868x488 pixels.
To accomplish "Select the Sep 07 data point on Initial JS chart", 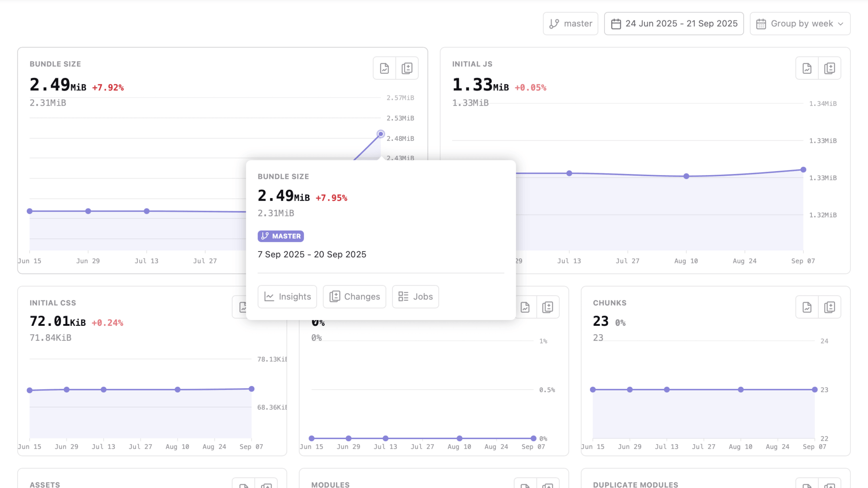I will (803, 170).
